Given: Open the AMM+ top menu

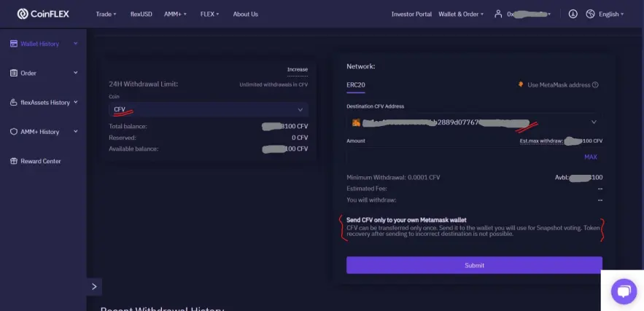Looking at the screenshot, I should [175, 14].
